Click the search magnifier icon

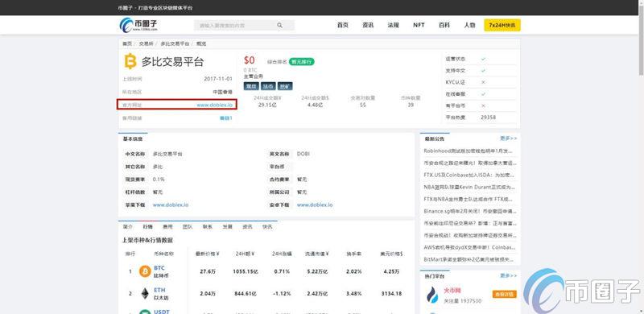click(x=279, y=26)
